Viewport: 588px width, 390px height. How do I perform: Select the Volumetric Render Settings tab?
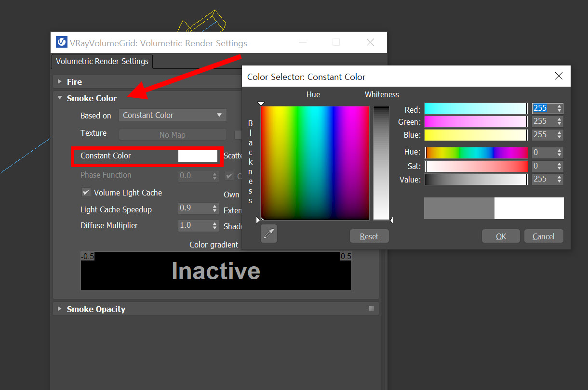click(102, 61)
